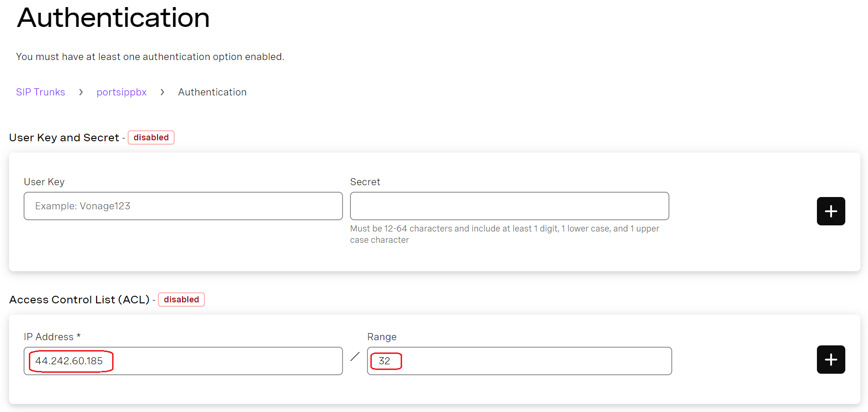
Task: Go to the portsippbx breadcrumb link
Action: tap(122, 92)
